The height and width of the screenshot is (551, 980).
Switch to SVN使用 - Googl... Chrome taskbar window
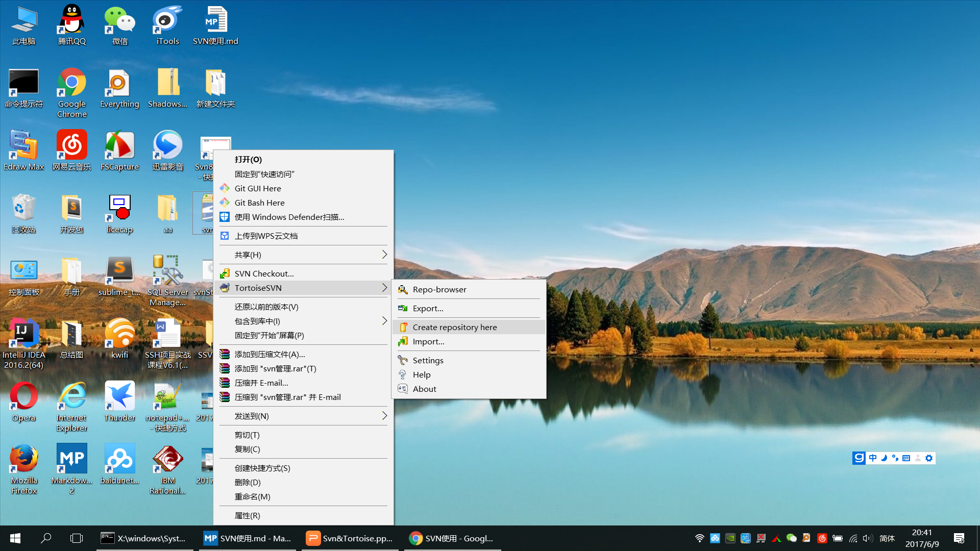click(453, 538)
